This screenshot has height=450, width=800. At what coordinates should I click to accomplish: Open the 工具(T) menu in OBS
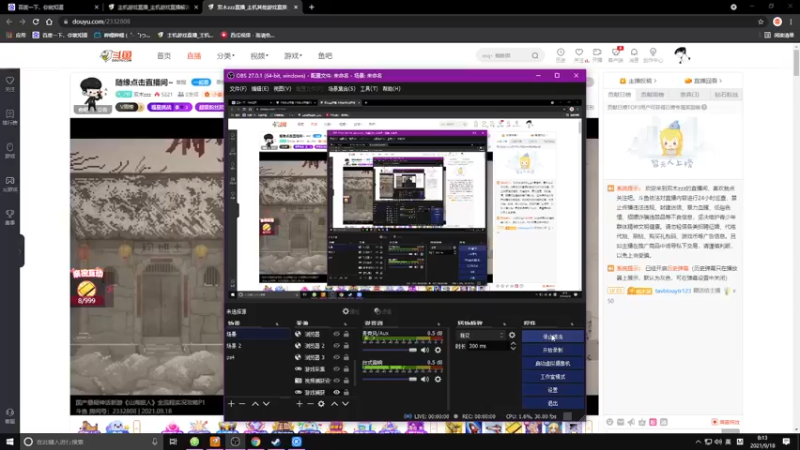point(369,89)
